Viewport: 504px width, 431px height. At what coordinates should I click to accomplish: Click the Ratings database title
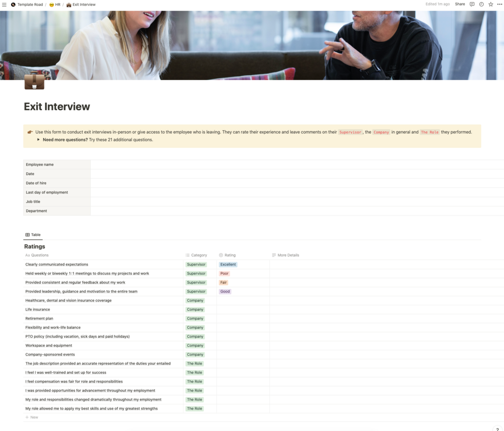(x=35, y=247)
